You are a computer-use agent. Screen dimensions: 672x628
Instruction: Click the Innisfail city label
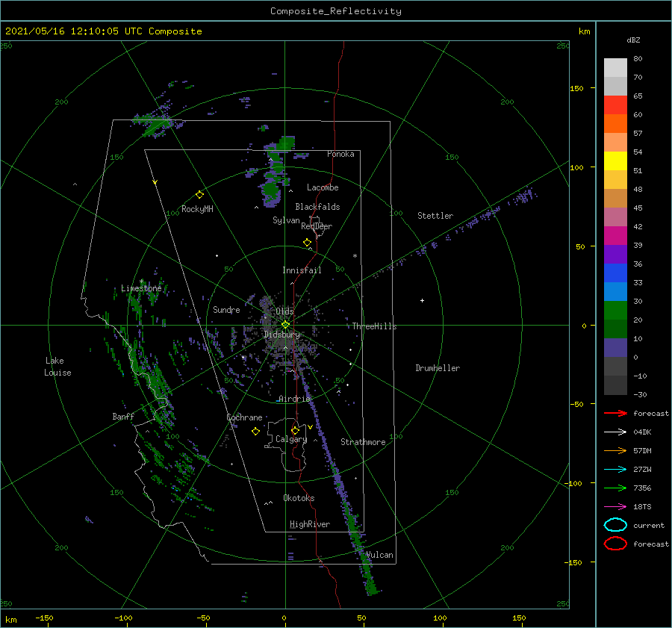point(302,270)
